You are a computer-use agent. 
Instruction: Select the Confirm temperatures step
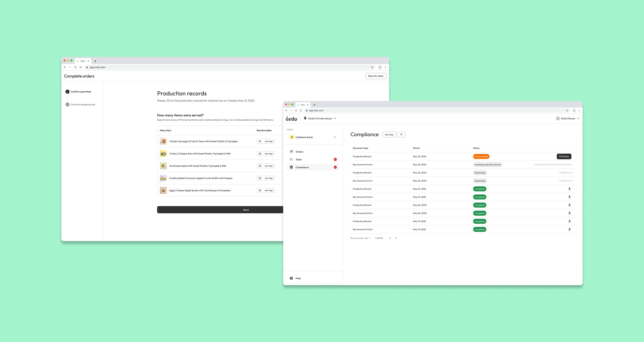(x=83, y=105)
